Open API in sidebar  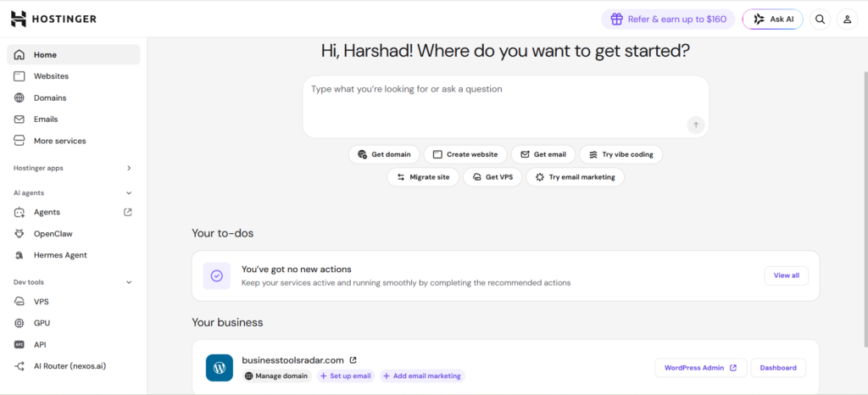74,344
